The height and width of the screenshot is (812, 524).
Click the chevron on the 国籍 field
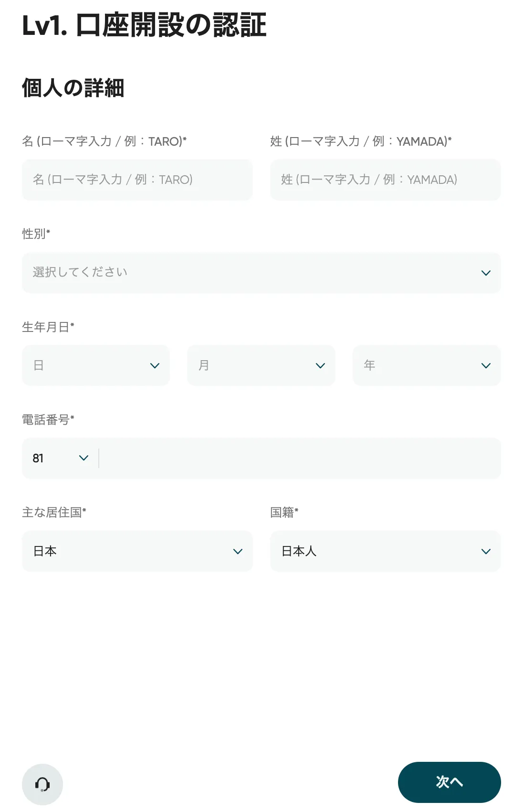(486, 551)
